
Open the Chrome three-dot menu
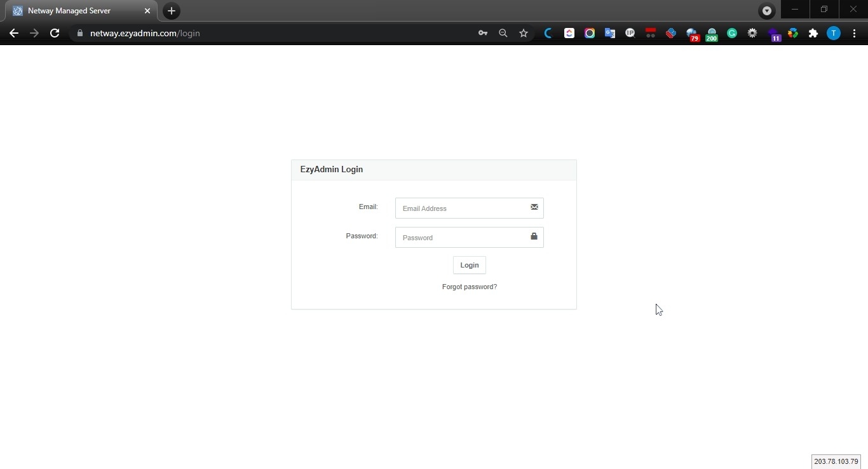[x=854, y=33]
